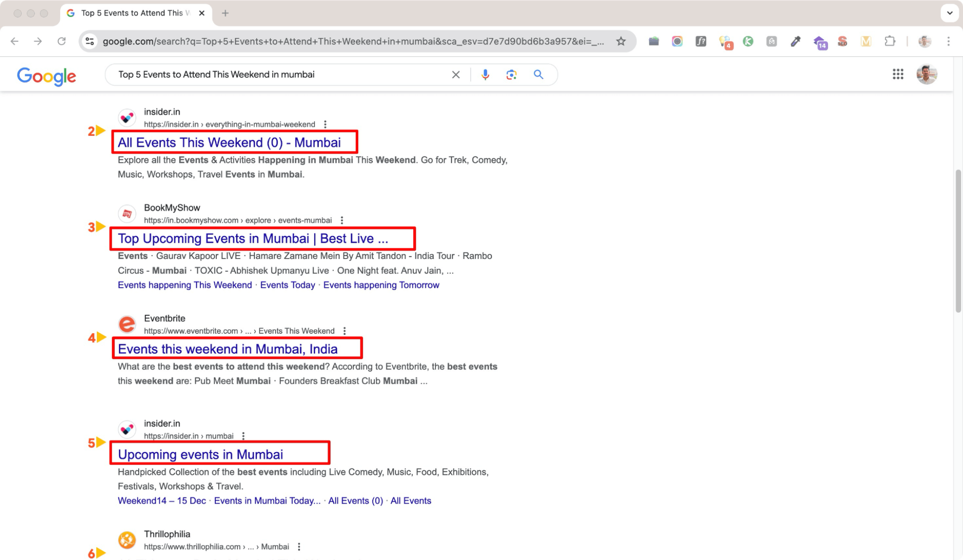This screenshot has width=963, height=560.
Task: Start voice search with the microphone icon
Action: click(485, 75)
